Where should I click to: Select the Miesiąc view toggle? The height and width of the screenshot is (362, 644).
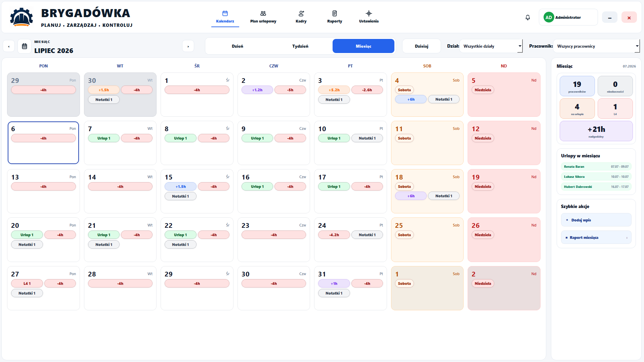click(x=363, y=46)
